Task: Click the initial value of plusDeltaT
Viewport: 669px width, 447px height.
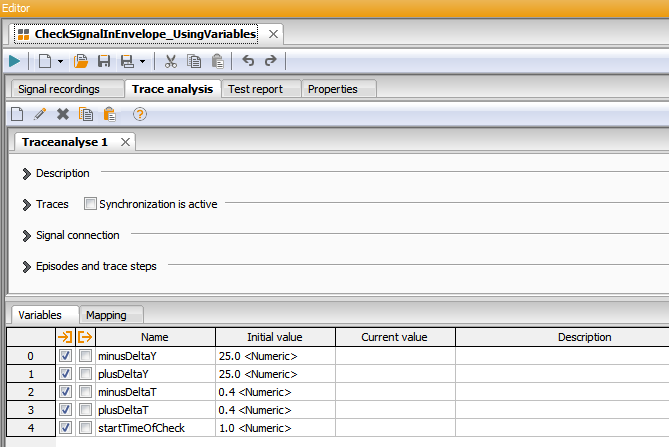Action: 275,410
